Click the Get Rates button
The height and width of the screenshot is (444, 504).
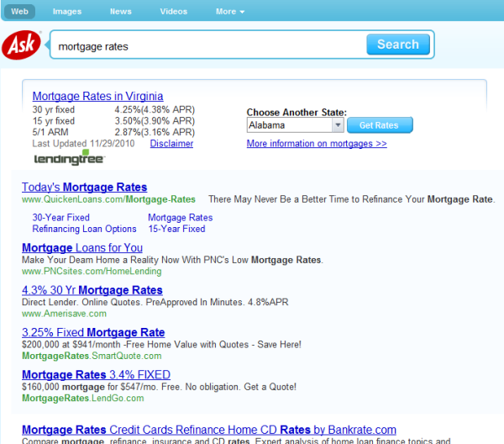pyautogui.click(x=380, y=125)
